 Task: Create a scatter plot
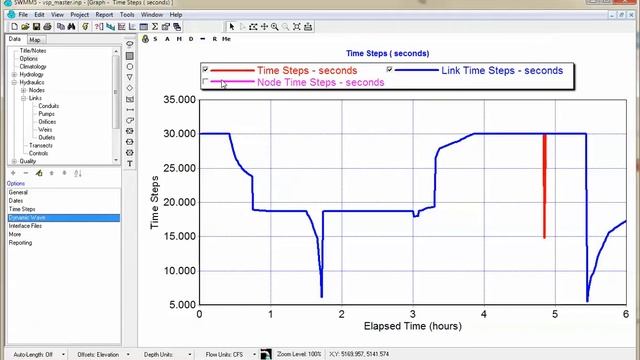click(133, 27)
